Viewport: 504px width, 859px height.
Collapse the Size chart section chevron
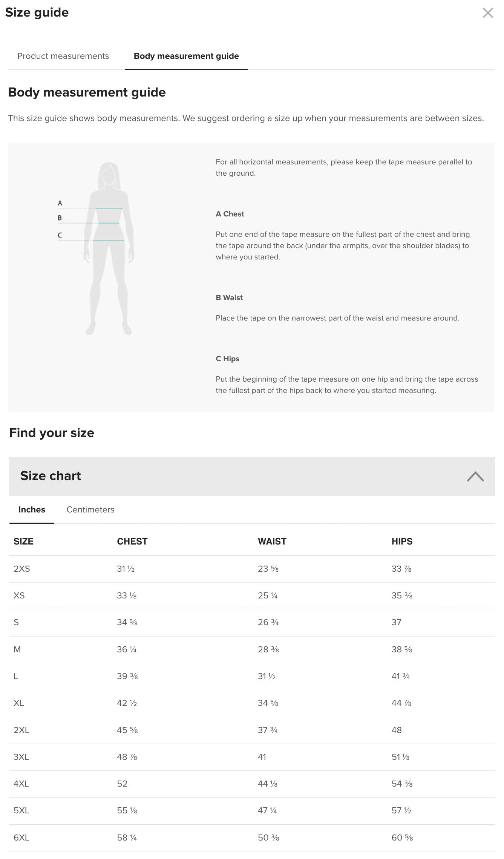(x=475, y=476)
